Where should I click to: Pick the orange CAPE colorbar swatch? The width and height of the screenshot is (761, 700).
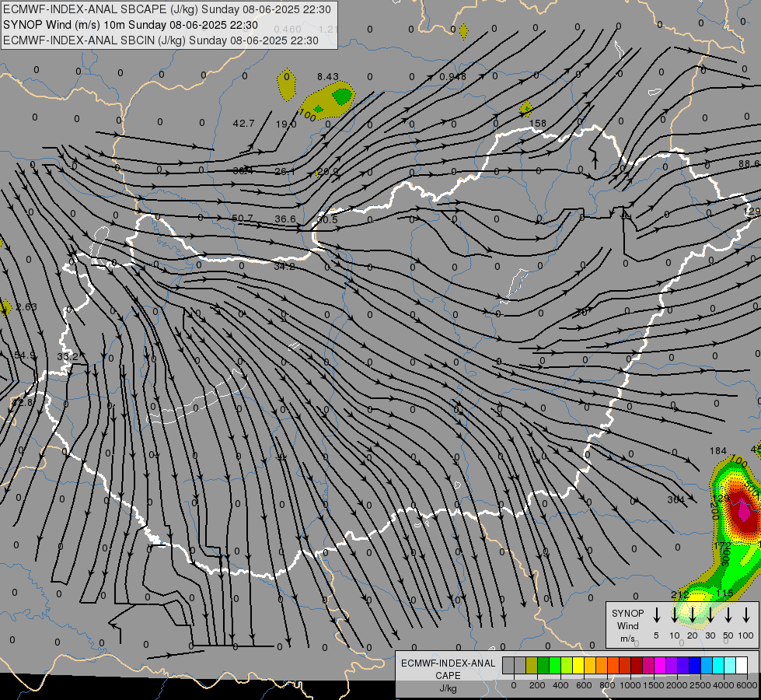[x=602, y=665]
